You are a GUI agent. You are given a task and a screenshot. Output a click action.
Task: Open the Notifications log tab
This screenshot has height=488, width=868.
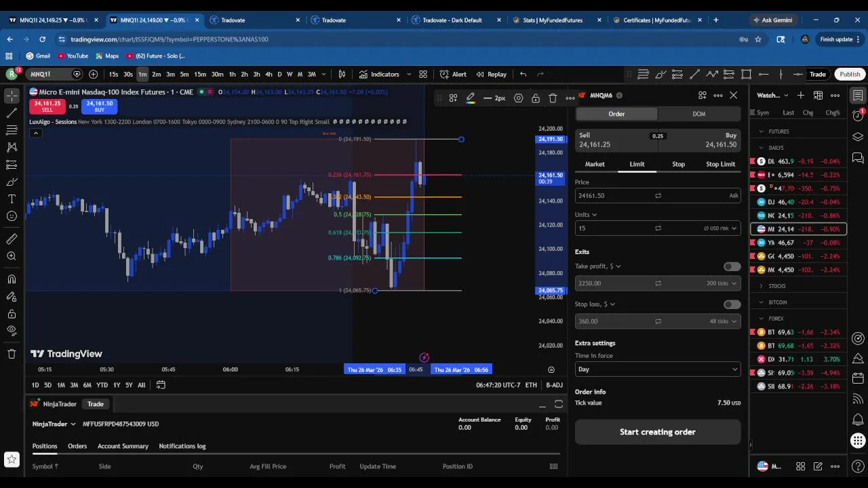(182, 446)
